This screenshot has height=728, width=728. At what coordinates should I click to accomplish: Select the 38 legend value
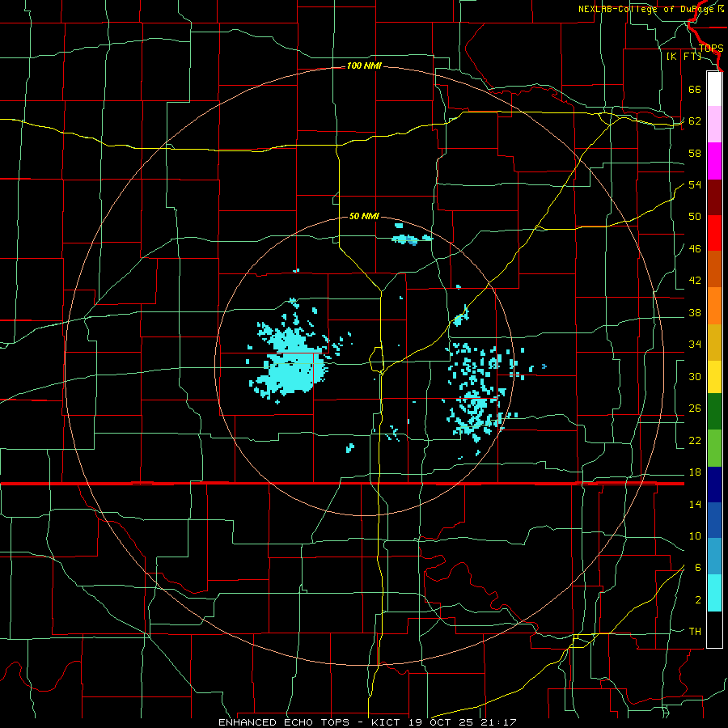pos(695,312)
